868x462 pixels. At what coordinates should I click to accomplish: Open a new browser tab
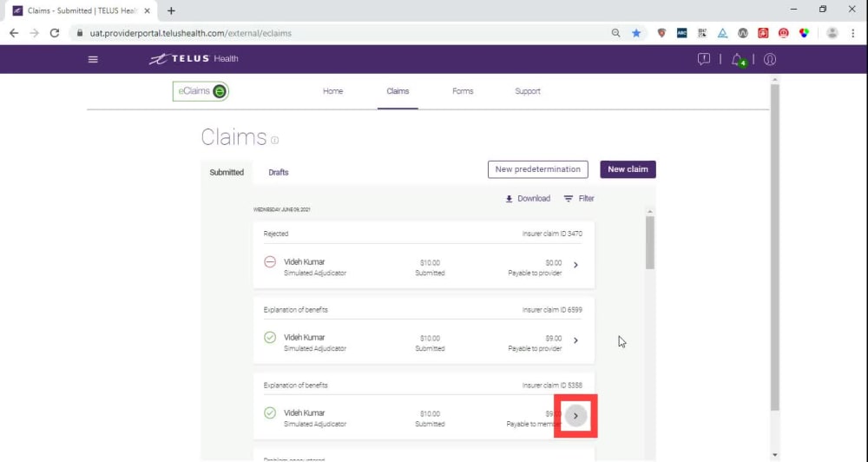171,10
